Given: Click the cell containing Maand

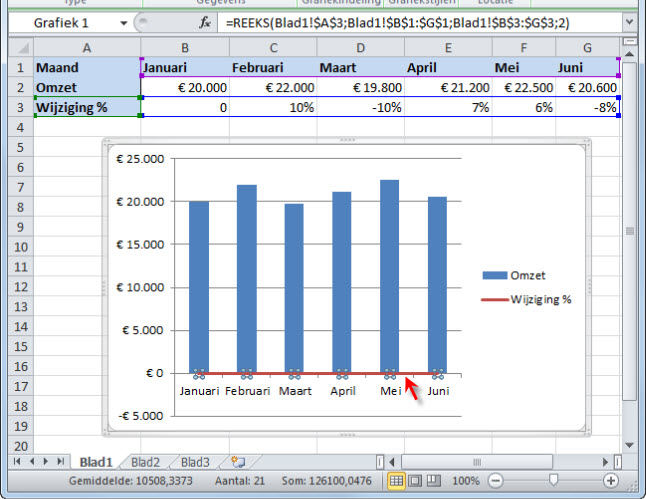Looking at the screenshot, I should (87, 67).
